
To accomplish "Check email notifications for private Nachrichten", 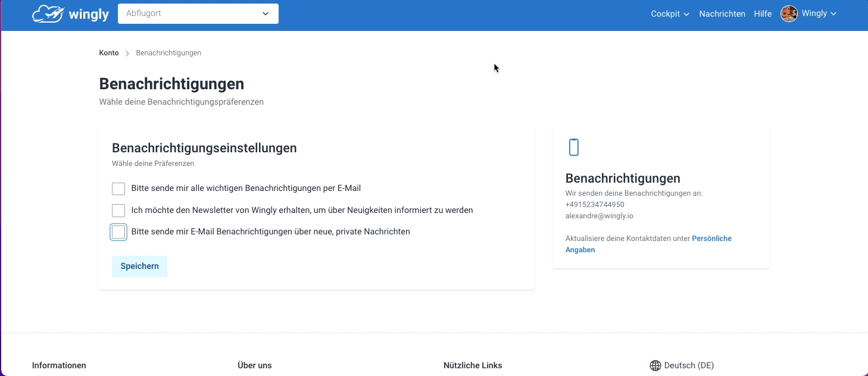I will point(118,232).
